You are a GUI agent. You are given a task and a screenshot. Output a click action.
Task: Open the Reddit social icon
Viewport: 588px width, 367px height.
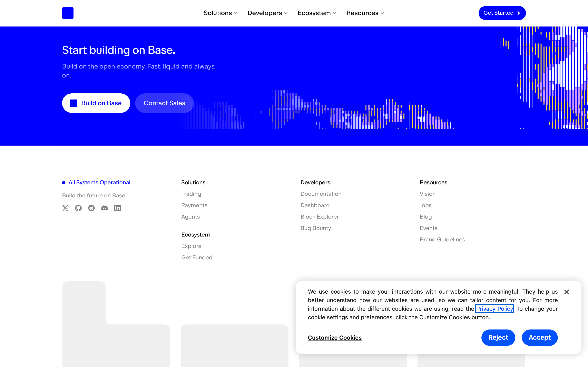[91, 208]
